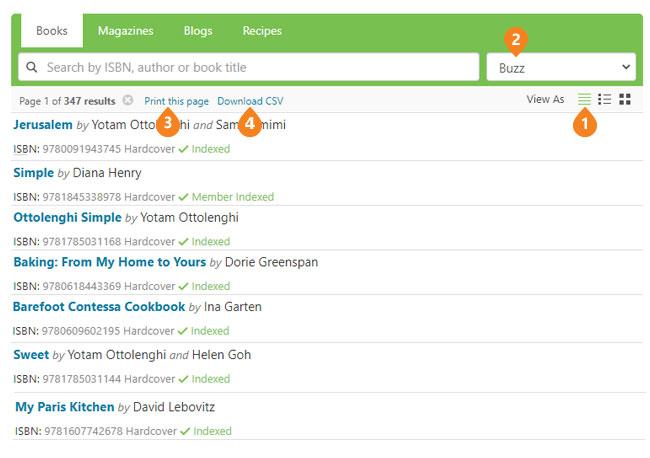Click the Download CSV link
This screenshot has width=650, height=458.
pos(250,101)
